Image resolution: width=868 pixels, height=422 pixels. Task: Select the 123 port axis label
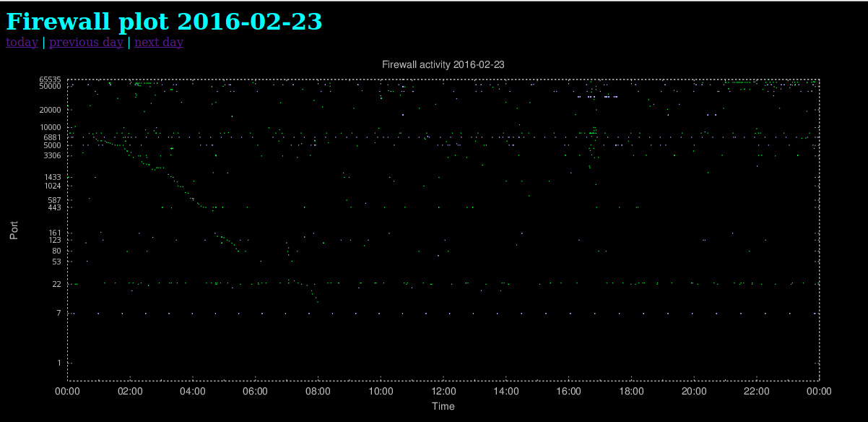coord(55,240)
